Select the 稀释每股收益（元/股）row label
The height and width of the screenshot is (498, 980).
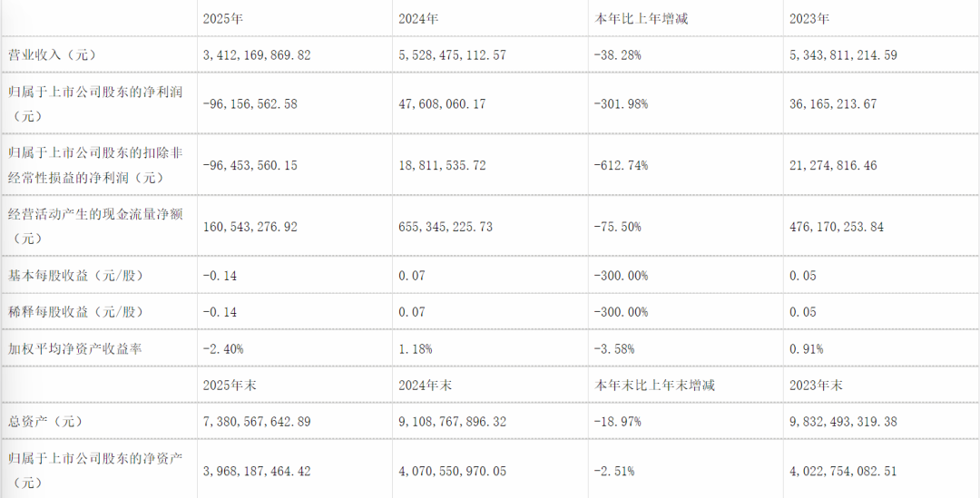tap(75, 312)
